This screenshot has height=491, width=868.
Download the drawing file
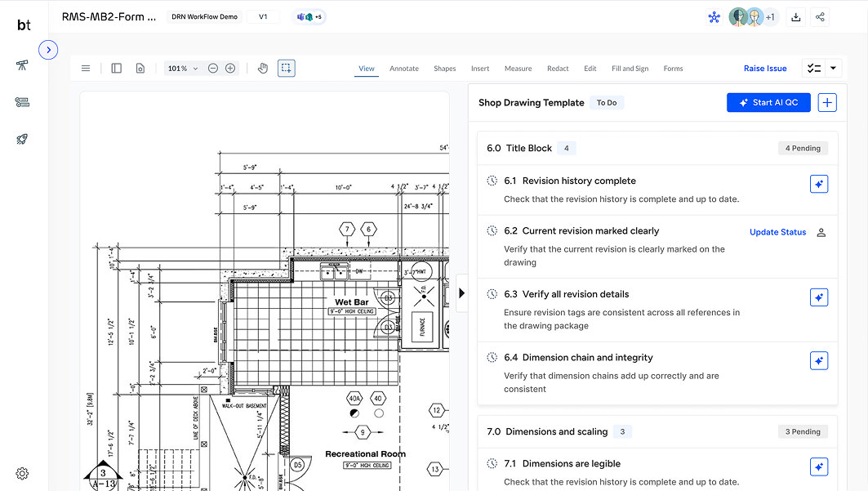tap(795, 16)
